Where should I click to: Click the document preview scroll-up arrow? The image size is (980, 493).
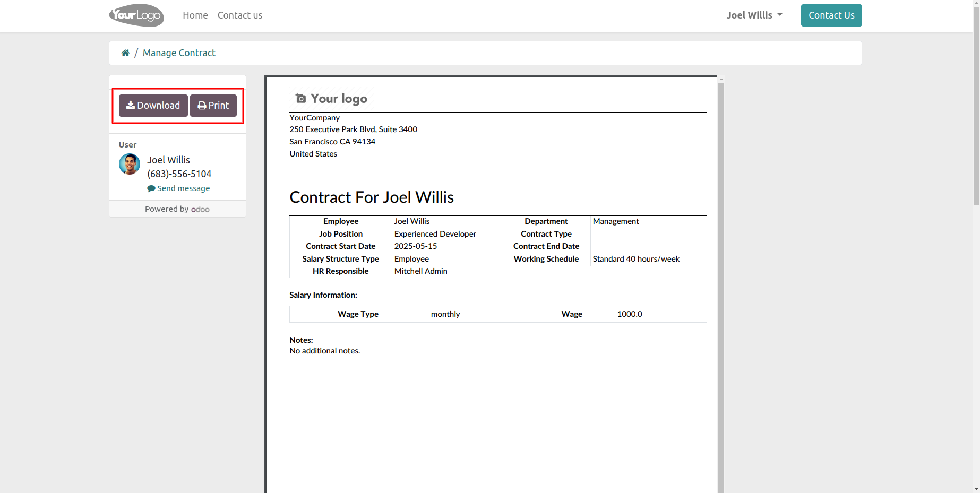pos(721,79)
